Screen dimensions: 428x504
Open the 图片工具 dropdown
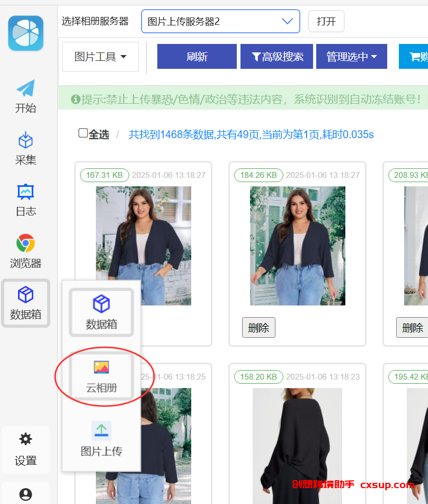[100, 57]
